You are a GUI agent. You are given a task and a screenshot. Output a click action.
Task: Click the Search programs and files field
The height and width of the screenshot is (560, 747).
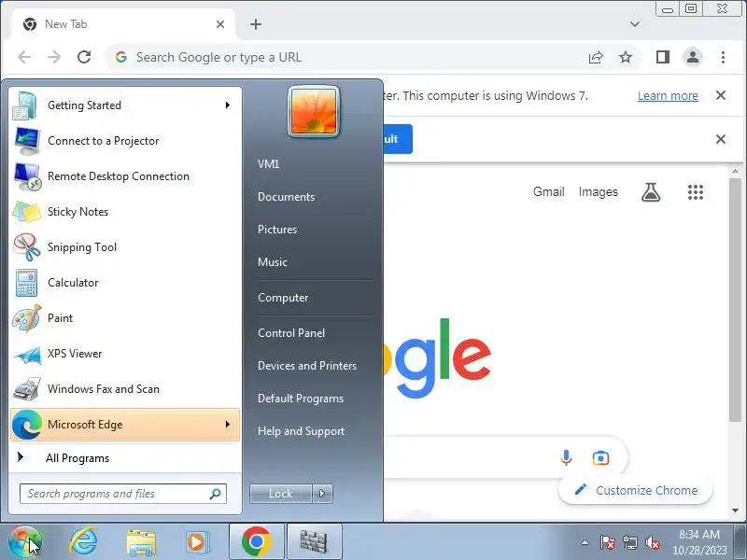coord(123,494)
